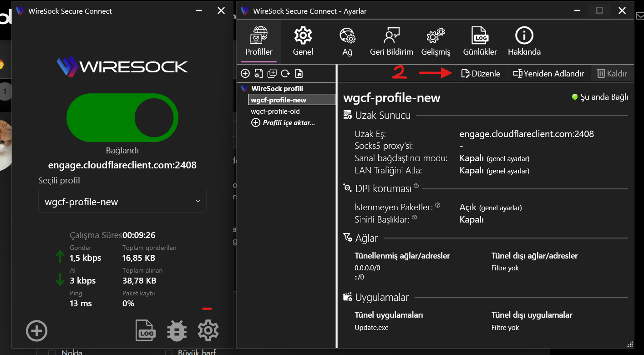Click the green download arrow icon

pos(60,279)
